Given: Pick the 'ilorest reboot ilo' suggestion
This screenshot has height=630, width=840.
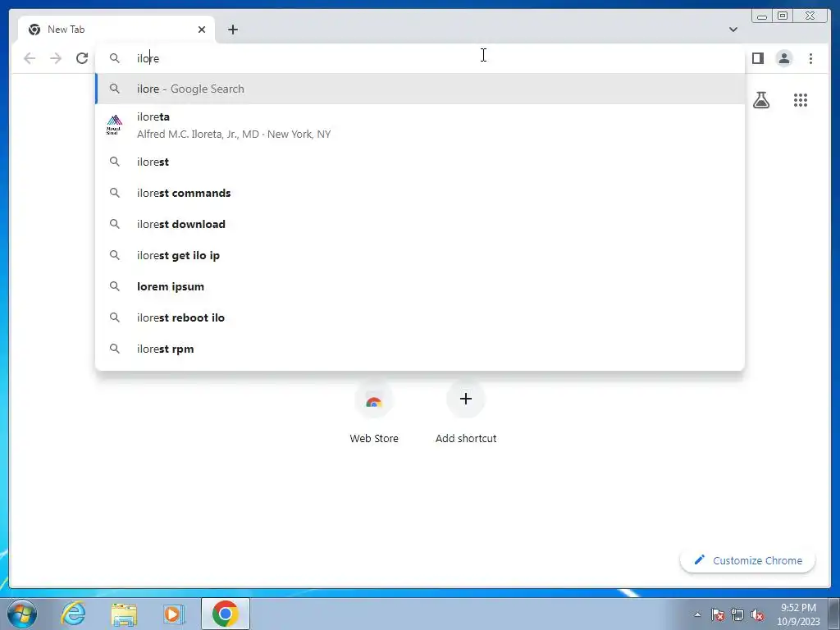Looking at the screenshot, I should (420, 317).
